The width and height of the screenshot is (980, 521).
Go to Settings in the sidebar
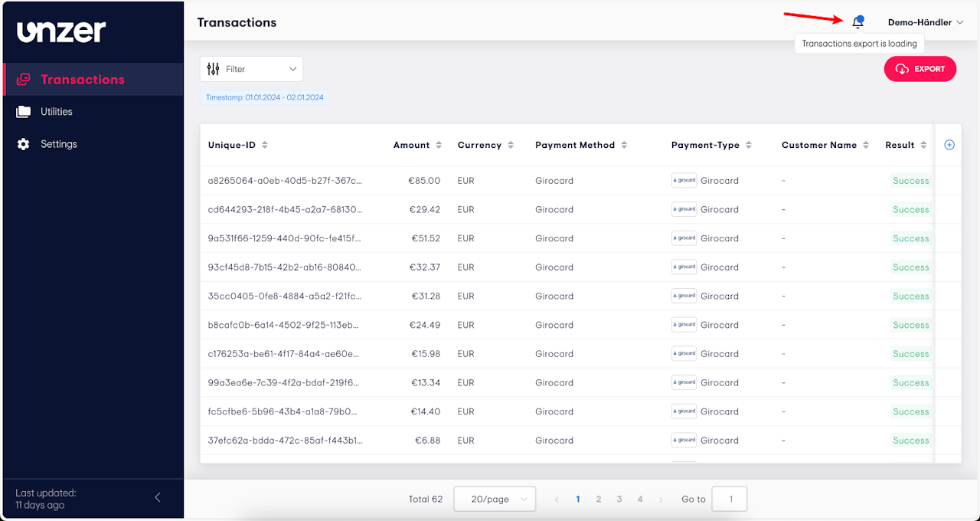point(59,144)
